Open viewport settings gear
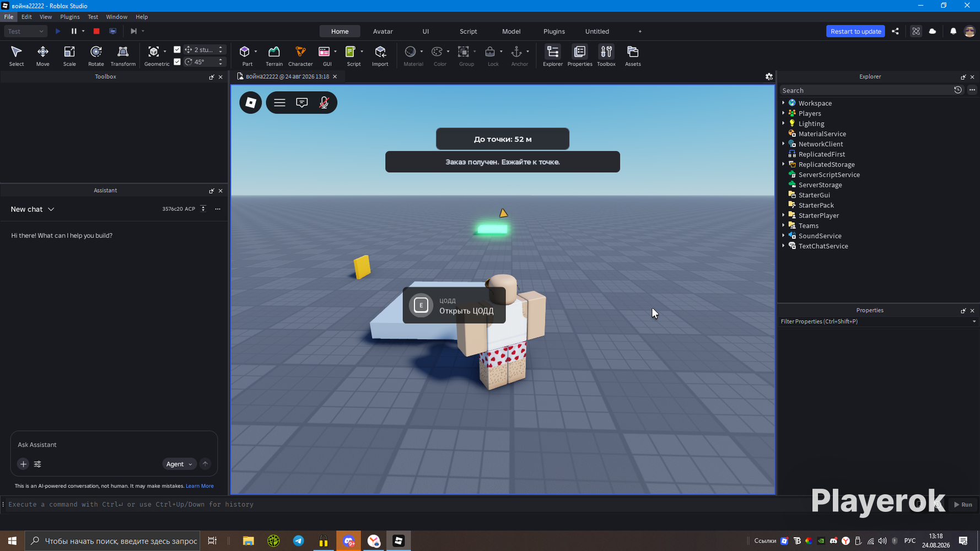 (769, 77)
